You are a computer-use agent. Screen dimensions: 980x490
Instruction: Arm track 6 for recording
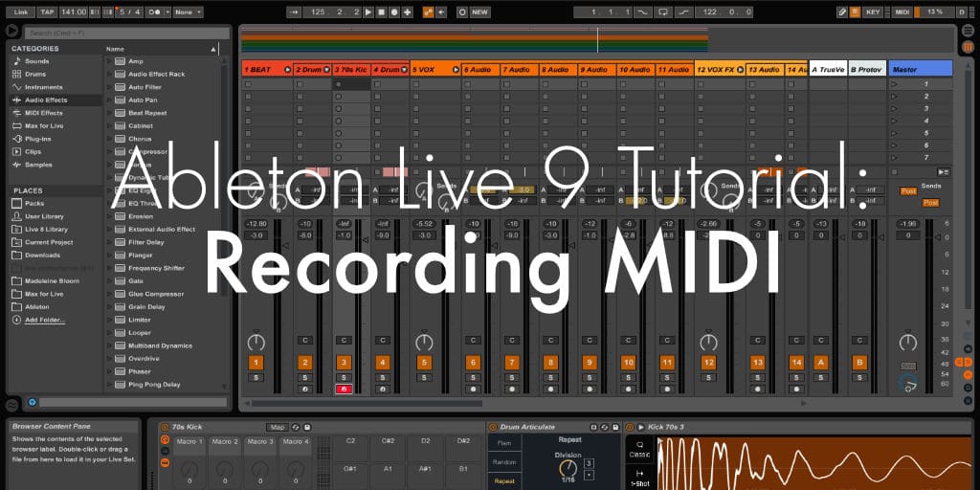473,390
